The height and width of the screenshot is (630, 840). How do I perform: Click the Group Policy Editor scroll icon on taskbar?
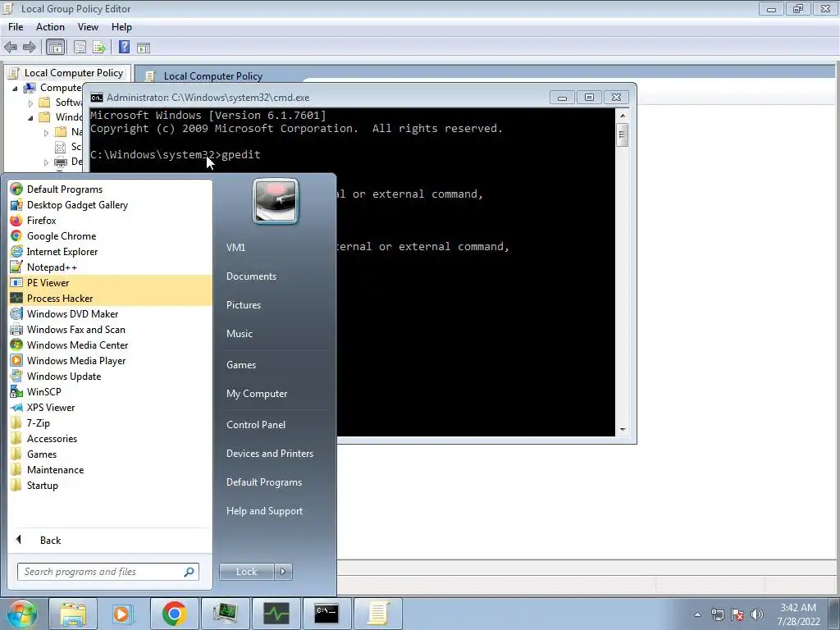click(377, 614)
